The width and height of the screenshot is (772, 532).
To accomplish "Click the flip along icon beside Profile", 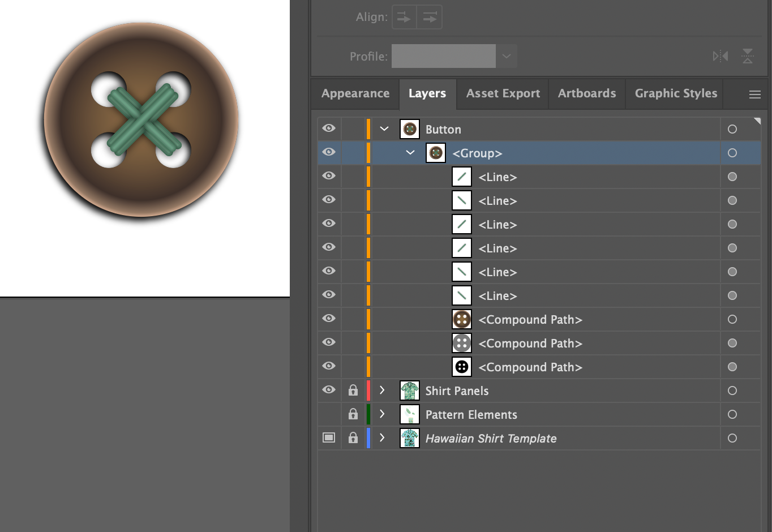I will pos(720,56).
